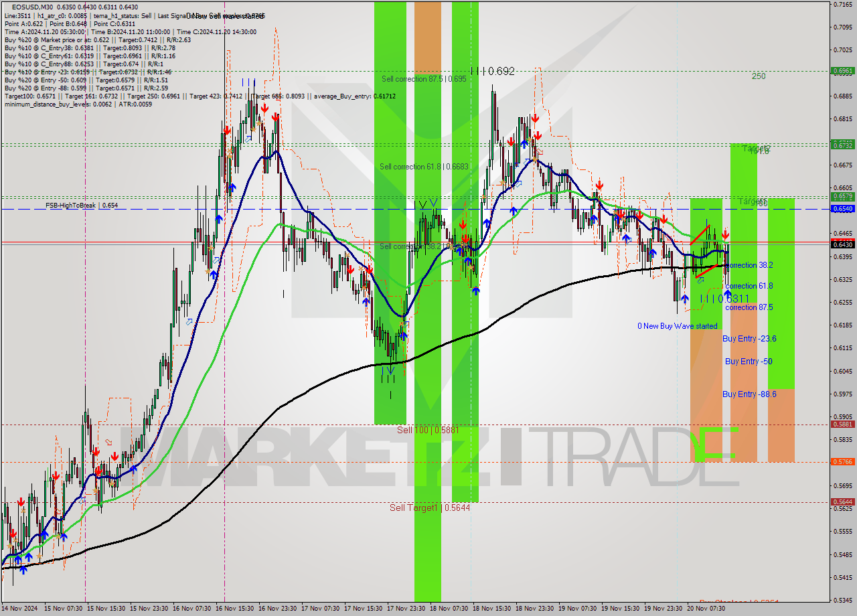Click the 20 Nov 07:30 time label
Image resolution: width=857 pixels, height=616 pixels.
point(708,609)
